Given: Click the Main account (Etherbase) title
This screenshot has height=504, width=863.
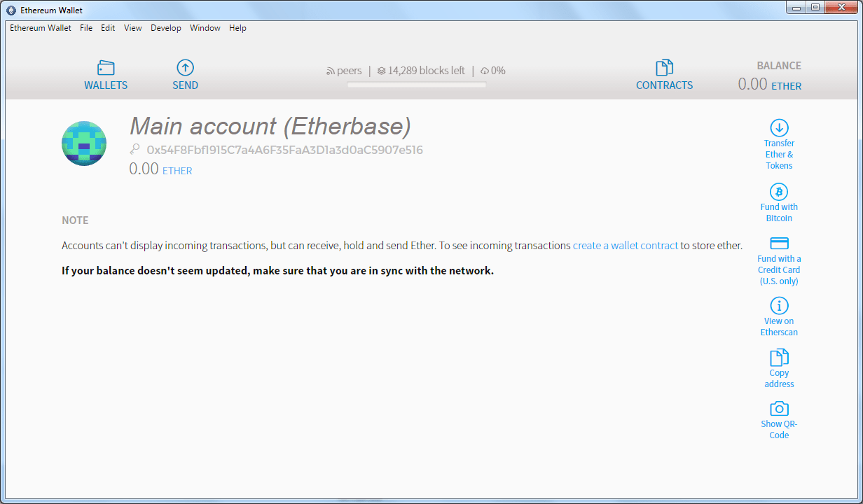Looking at the screenshot, I should pos(270,126).
